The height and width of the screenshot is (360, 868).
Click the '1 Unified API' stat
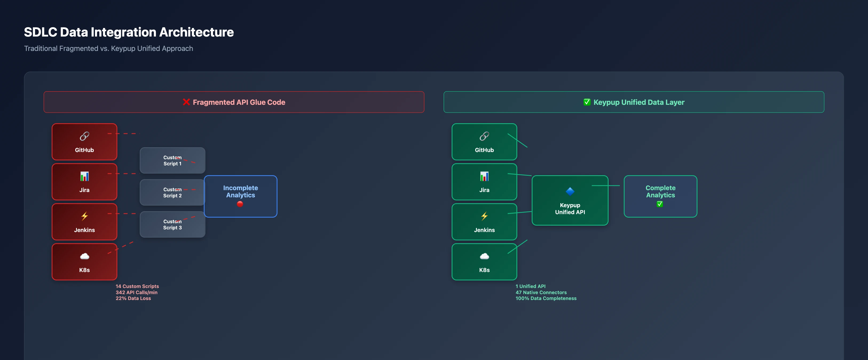pos(530,286)
